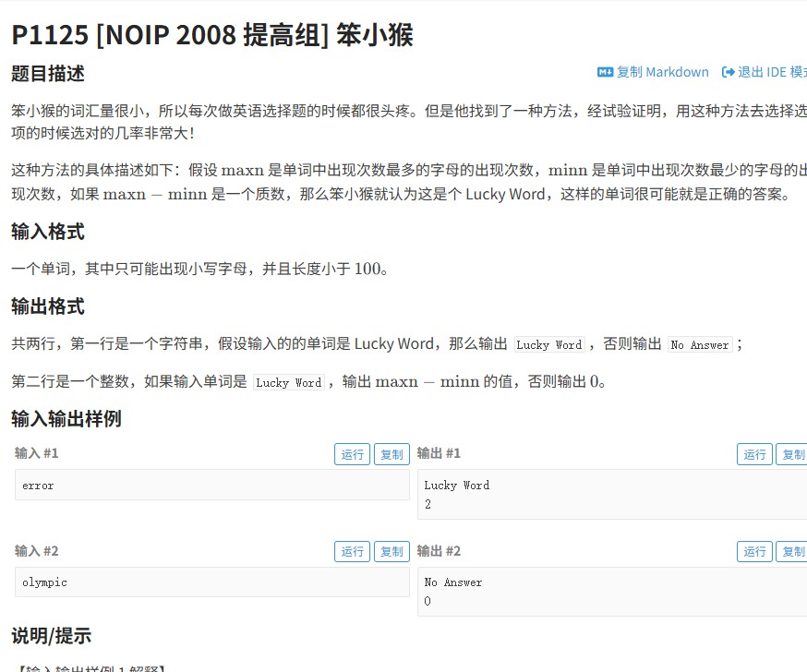Click the title P1125 笨小猴
Viewport: 807px width, 672px height.
click(x=212, y=35)
